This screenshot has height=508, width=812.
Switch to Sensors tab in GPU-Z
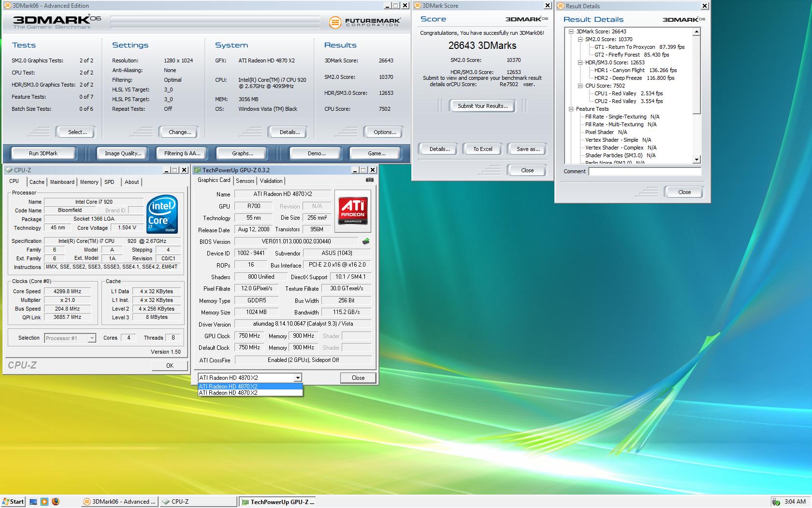(245, 181)
